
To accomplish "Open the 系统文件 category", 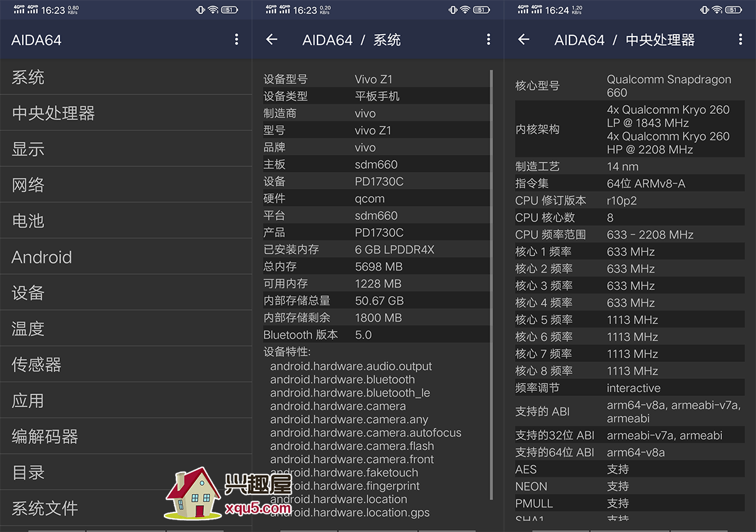I will coord(126,508).
